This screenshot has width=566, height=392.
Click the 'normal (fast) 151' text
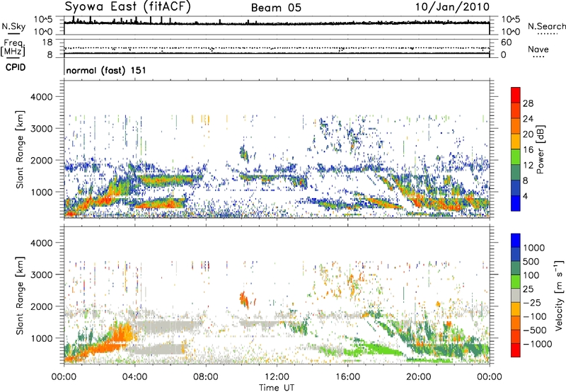tap(106, 70)
